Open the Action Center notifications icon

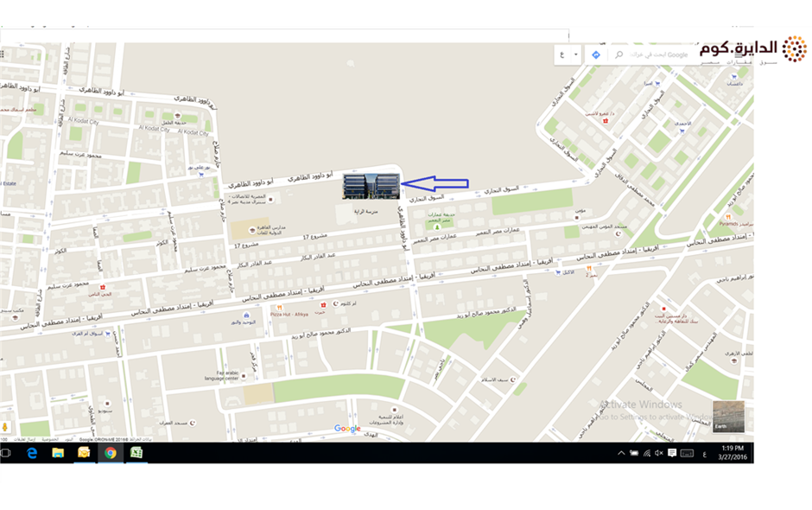[672, 453]
